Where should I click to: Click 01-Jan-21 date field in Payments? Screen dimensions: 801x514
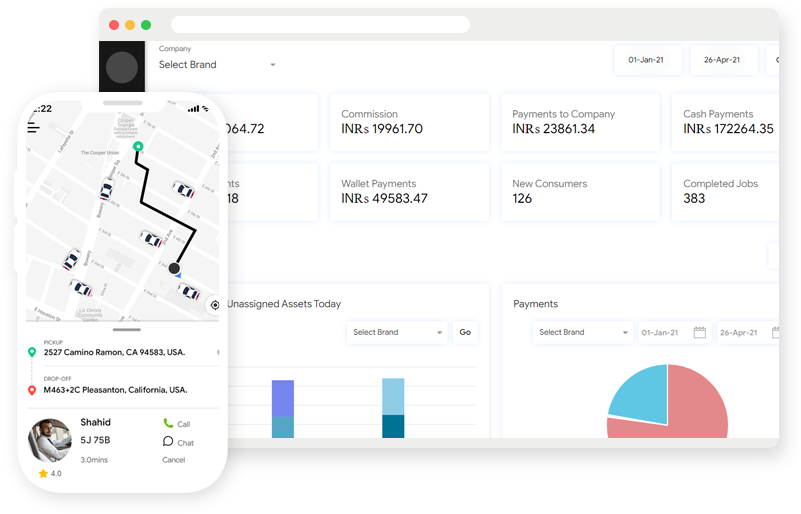pos(674,333)
